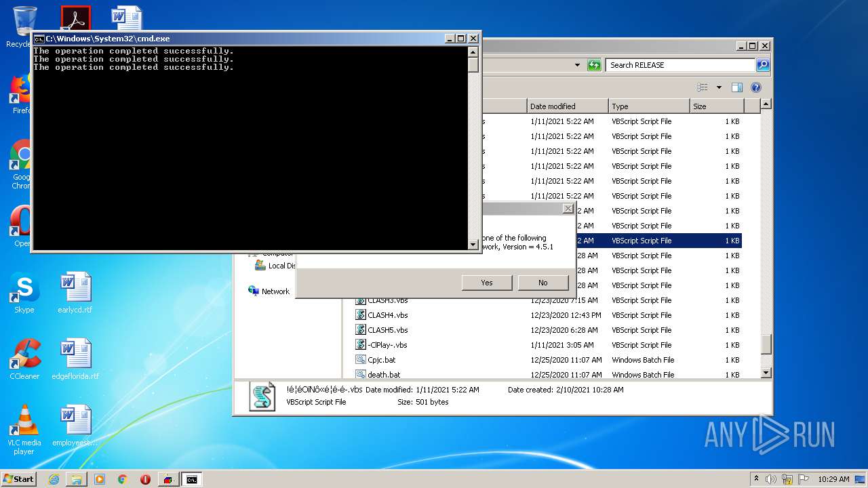Change view using the Explorer view icon
The width and height of the screenshot is (868, 488).
pyautogui.click(x=703, y=87)
